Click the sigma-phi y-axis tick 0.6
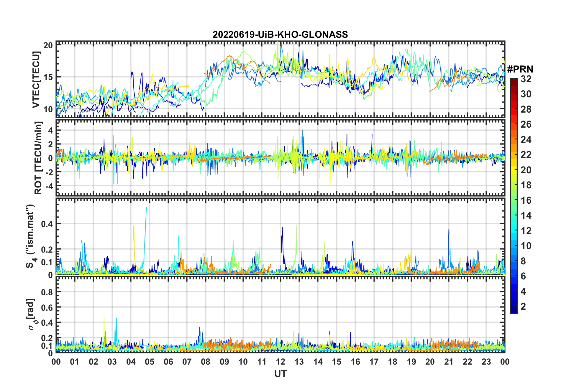 coord(47,307)
